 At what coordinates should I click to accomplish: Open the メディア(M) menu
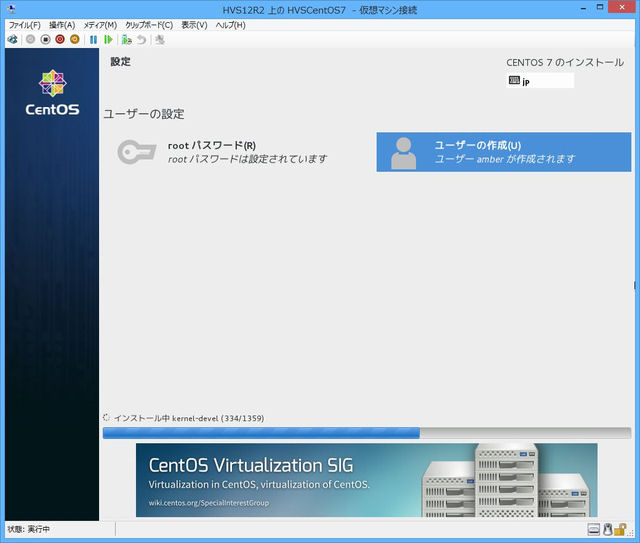click(100, 25)
